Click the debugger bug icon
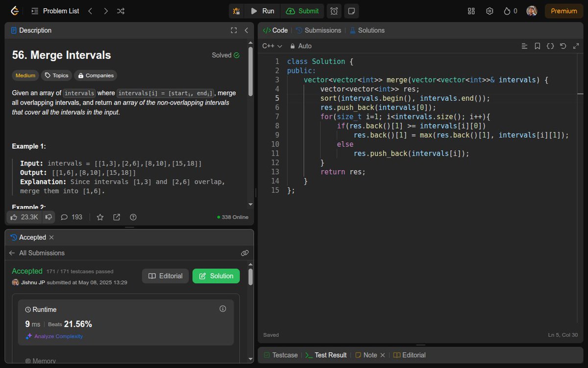 pos(237,11)
